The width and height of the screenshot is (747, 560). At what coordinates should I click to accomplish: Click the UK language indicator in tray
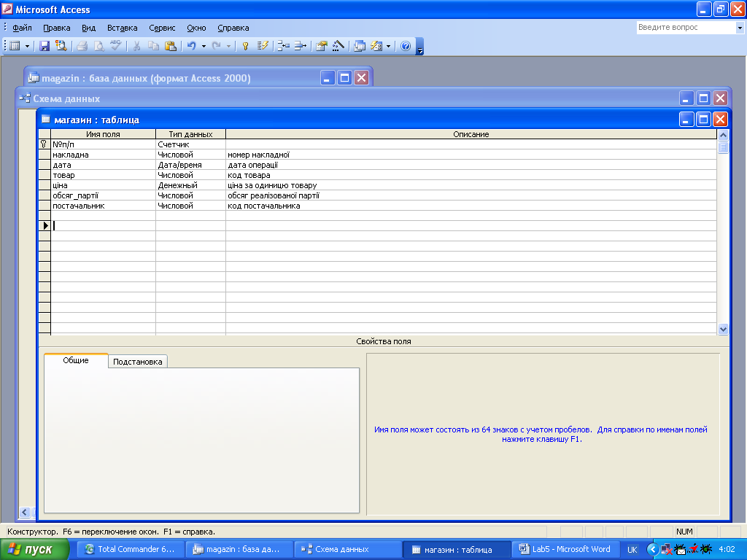[x=632, y=550]
